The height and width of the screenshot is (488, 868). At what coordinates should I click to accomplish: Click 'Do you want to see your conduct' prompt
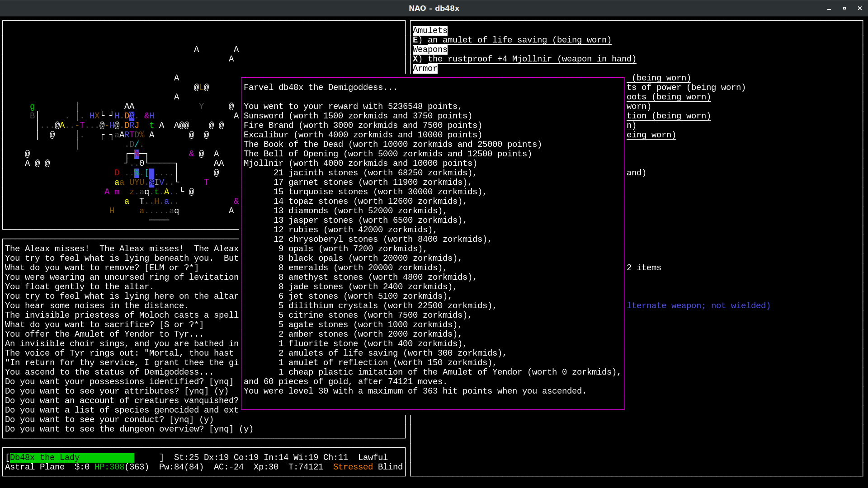109,419
